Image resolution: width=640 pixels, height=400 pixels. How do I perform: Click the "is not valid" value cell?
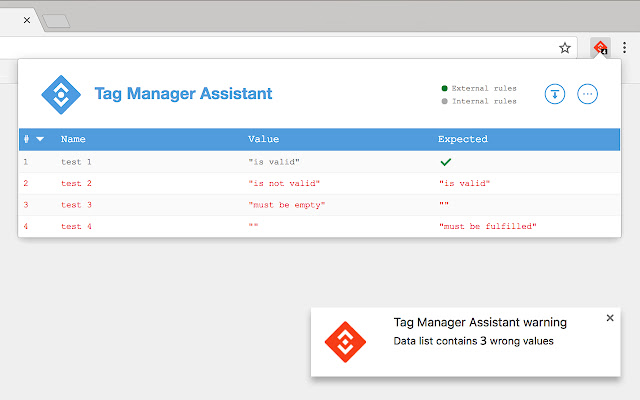284,183
